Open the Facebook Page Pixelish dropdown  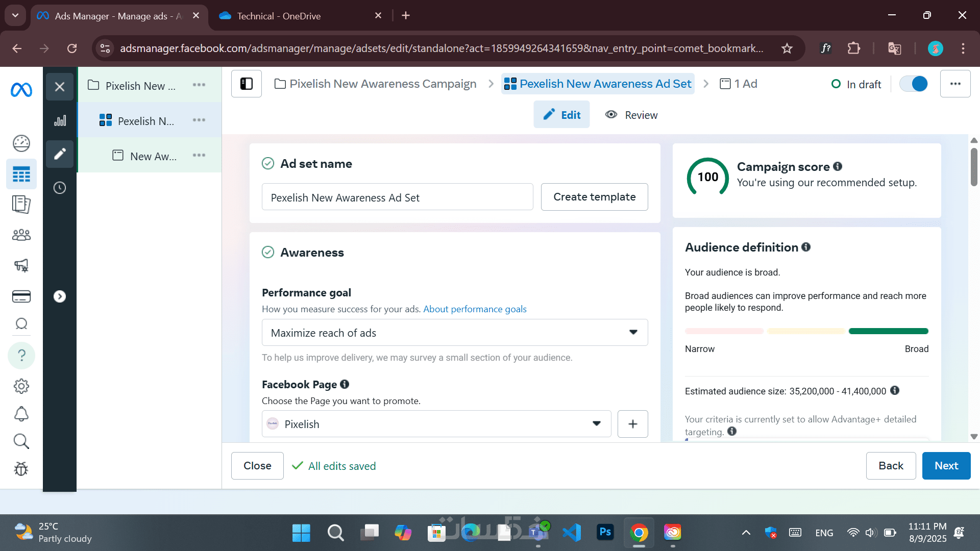point(436,424)
